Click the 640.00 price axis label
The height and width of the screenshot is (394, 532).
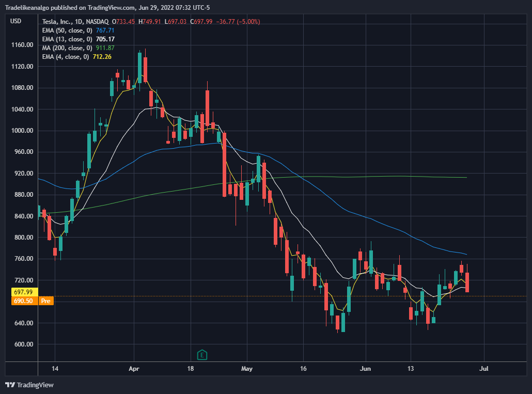[24, 323]
